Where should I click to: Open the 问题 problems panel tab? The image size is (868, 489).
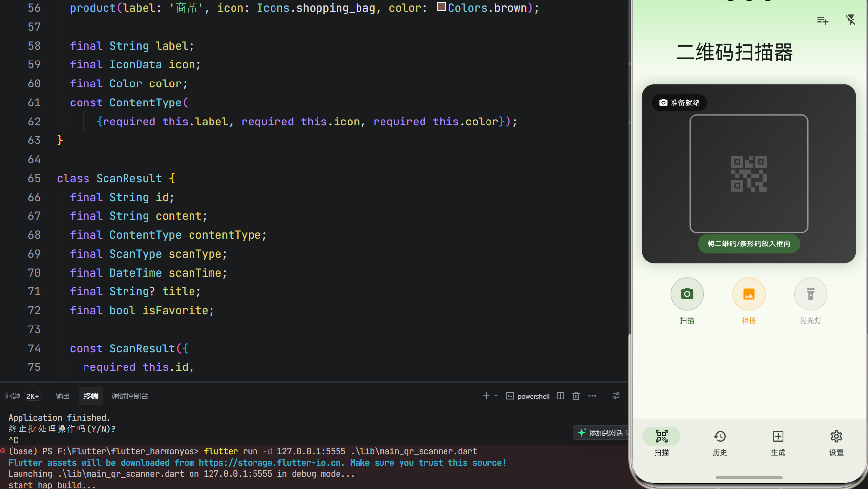click(13, 396)
